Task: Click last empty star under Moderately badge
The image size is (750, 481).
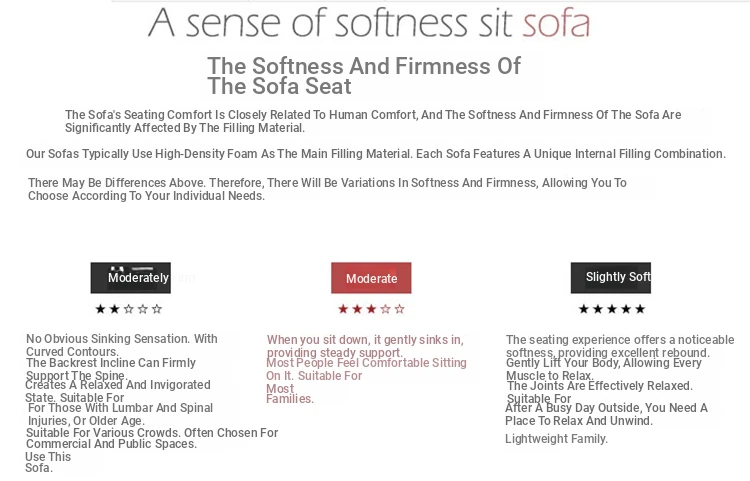Action: click(157, 309)
